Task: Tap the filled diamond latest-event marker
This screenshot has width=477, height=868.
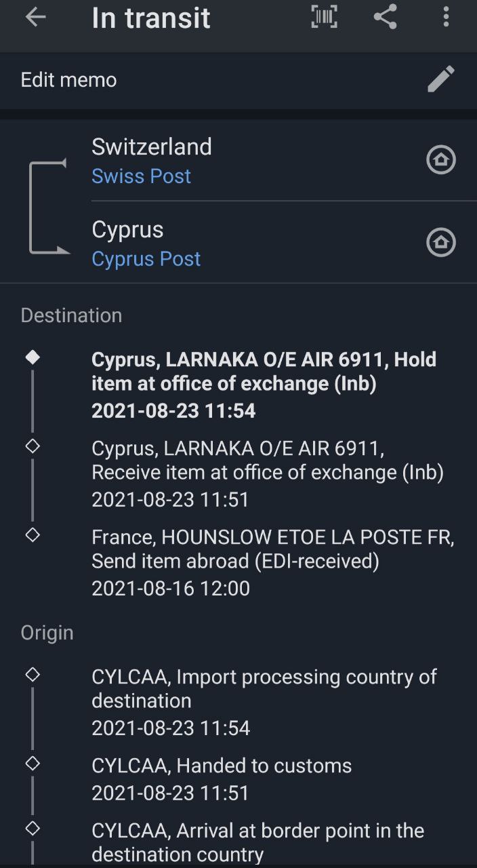Action: pos(33,357)
